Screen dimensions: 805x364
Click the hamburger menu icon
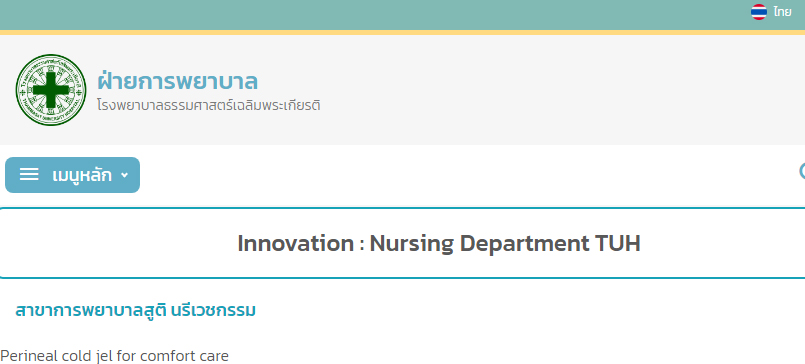(x=29, y=175)
